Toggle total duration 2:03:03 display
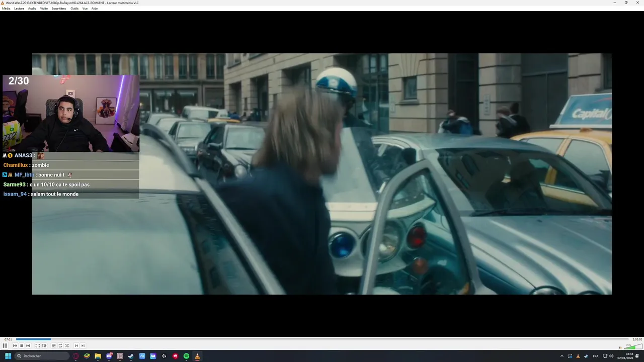The image size is (644, 362). [x=637, y=339]
